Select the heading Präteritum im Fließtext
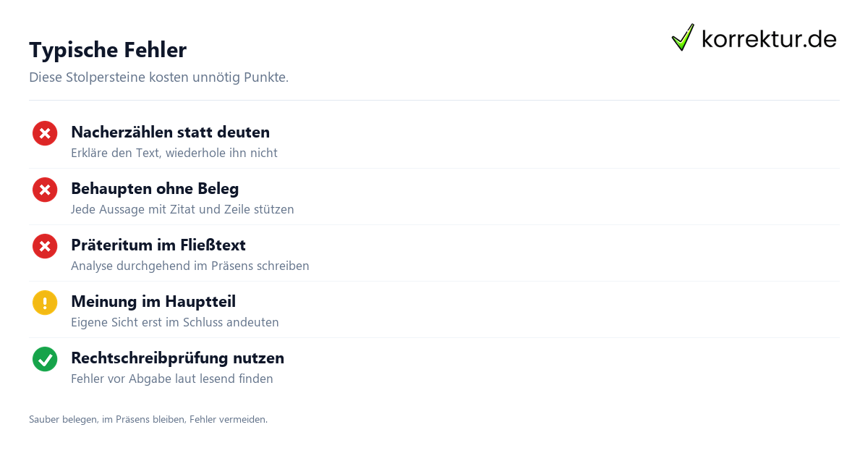868x456 pixels. tap(158, 245)
